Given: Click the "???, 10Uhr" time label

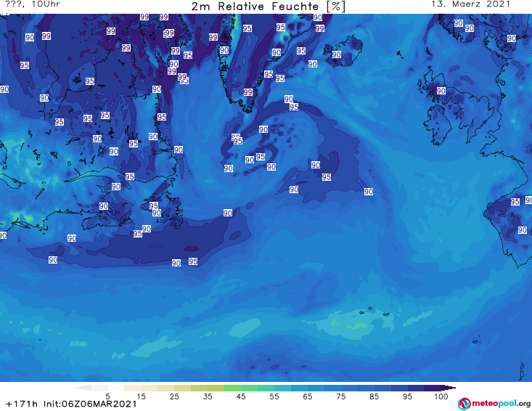Looking at the screenshot, I should click(x=33, y=4).
